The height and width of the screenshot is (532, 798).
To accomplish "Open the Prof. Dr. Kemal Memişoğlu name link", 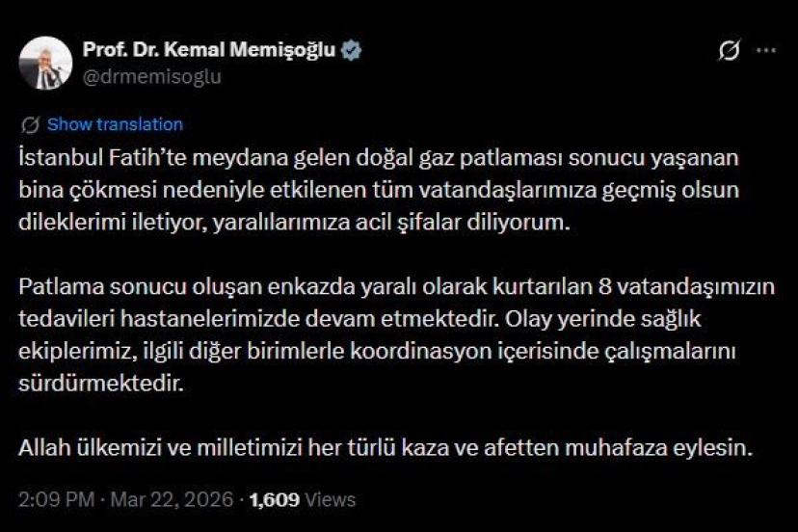I will pyautogui.click(x=209, y=51).
